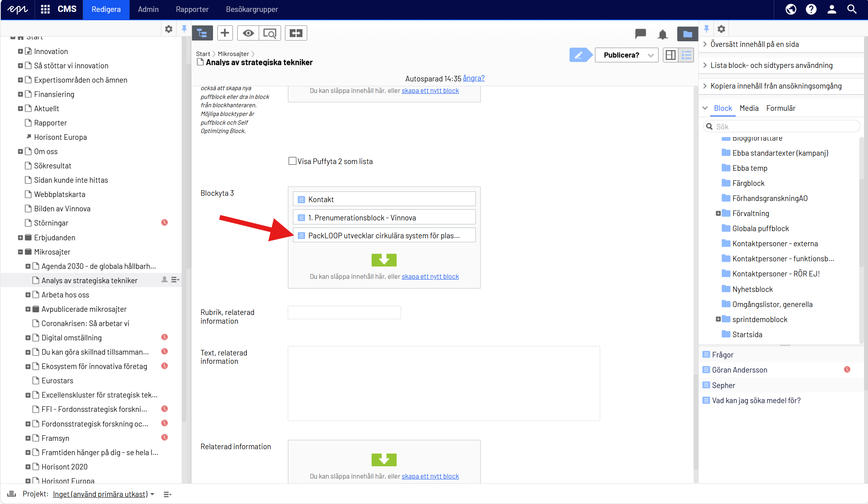Click the ångra? undo link

[473, 78]
